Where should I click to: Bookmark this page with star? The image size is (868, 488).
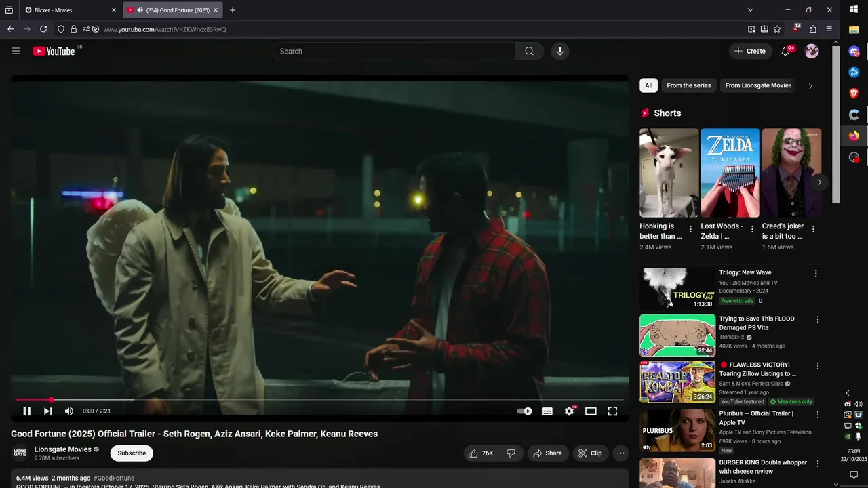[777, 29]
